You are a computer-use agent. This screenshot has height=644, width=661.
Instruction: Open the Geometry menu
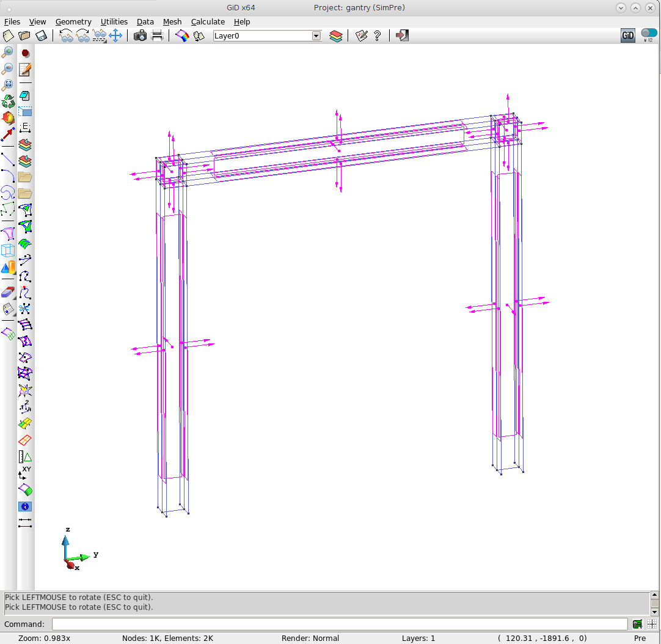click(x=73, y=21)
